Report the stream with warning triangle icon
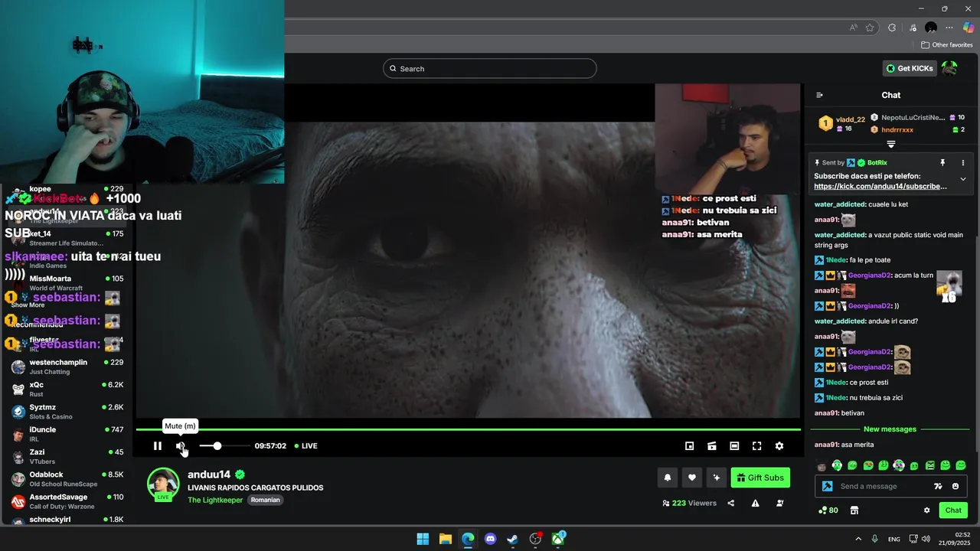Screen dimensions: 980x551 [x=756, y=504]
